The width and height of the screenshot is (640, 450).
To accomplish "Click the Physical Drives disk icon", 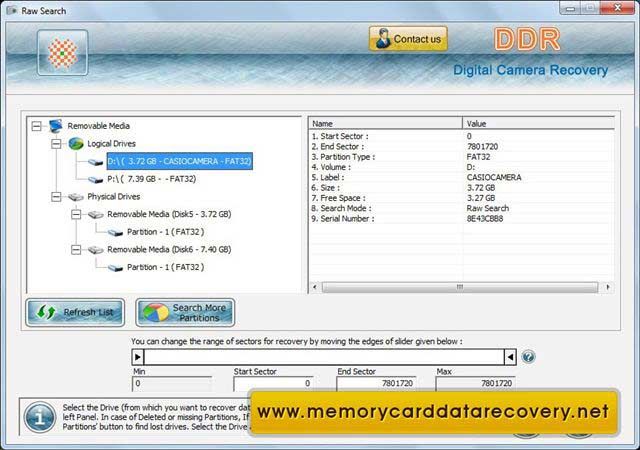I will coord(75,196).
